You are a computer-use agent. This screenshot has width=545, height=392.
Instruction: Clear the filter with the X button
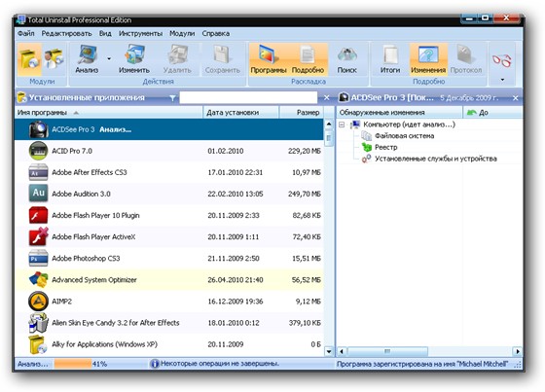coord(326,98)
